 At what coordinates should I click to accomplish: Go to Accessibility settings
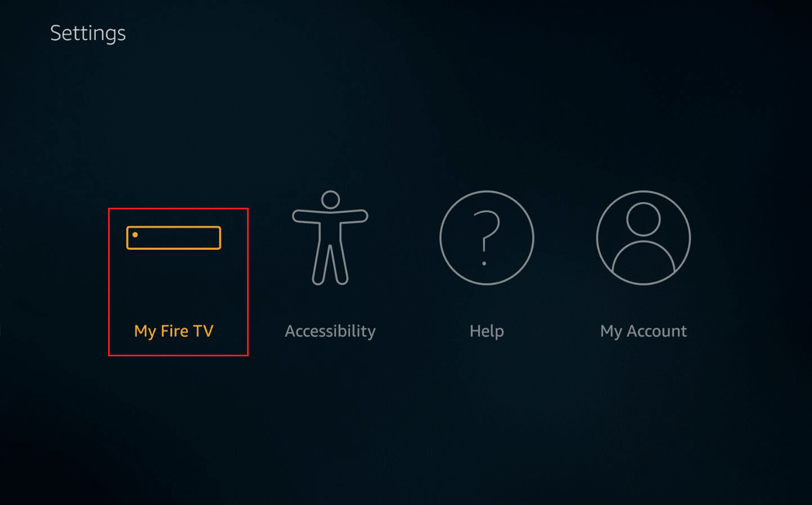[330, 266]
